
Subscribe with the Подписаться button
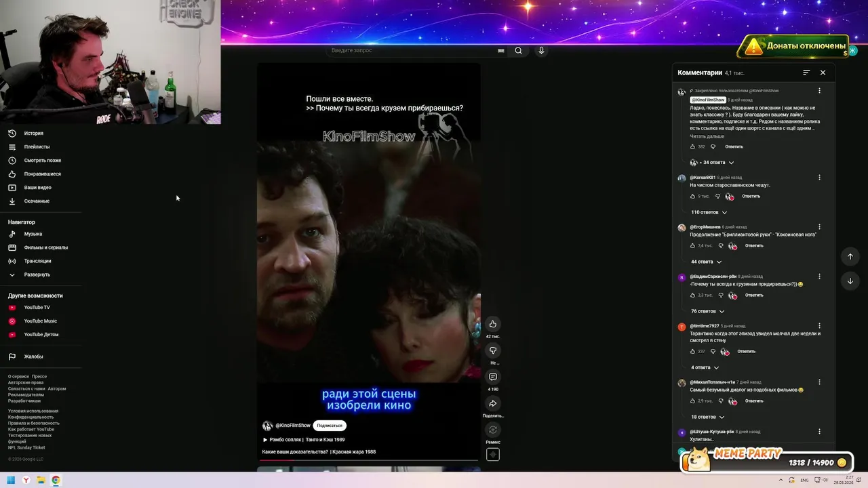(x=330, y=426)
